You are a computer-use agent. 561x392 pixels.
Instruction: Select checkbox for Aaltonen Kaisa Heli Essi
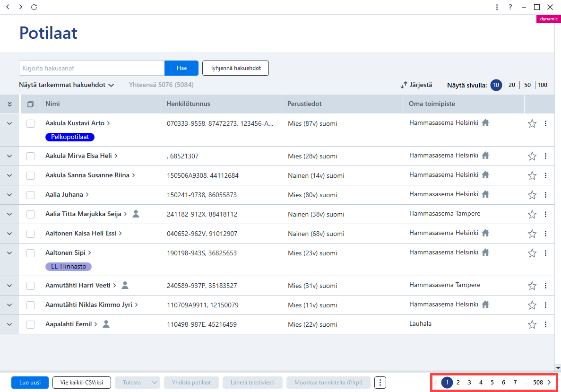(30, 234)
